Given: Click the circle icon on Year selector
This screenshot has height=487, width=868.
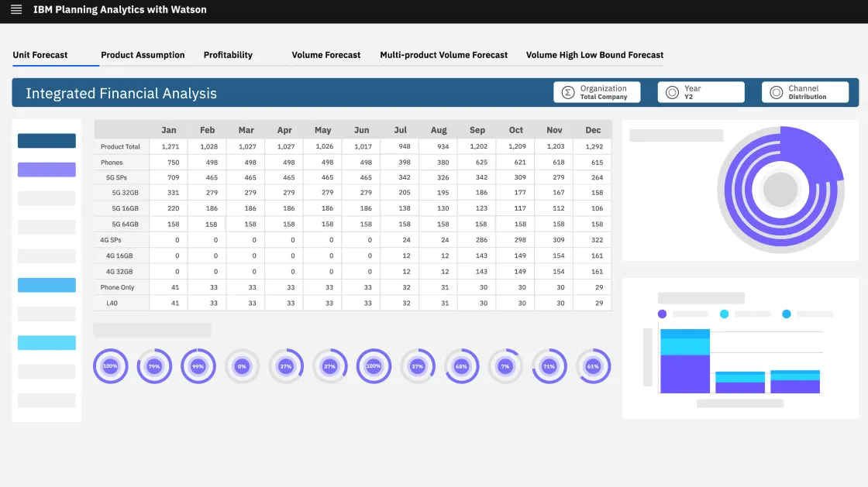Looking at the screenshot, I should tap(672, 92).
